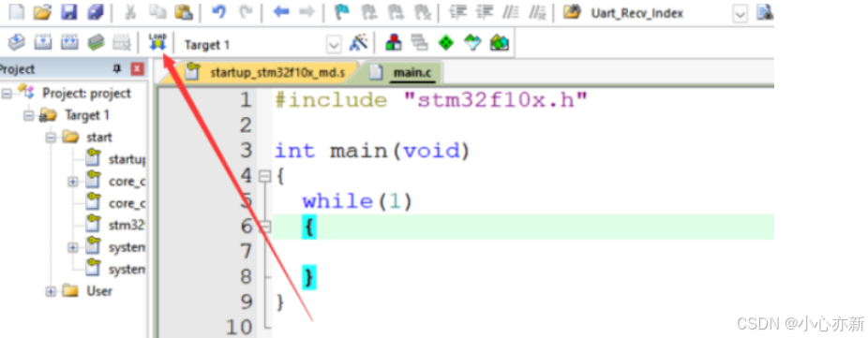Viewport: 868px width, 338px height.
Task: Click the Copy icon in the toolbar
Action: (157, 11)
